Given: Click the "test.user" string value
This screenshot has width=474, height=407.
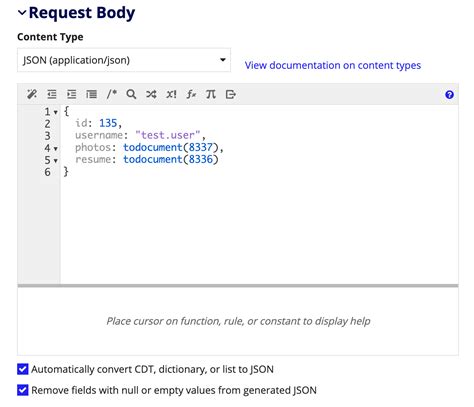Looking at the screenshot, I should point(168,135).
